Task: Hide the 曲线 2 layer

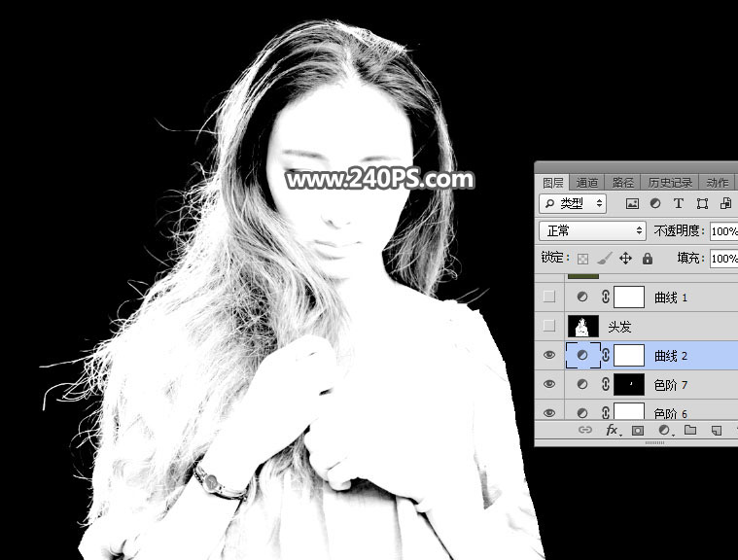Action: click(x=549, y=355)
